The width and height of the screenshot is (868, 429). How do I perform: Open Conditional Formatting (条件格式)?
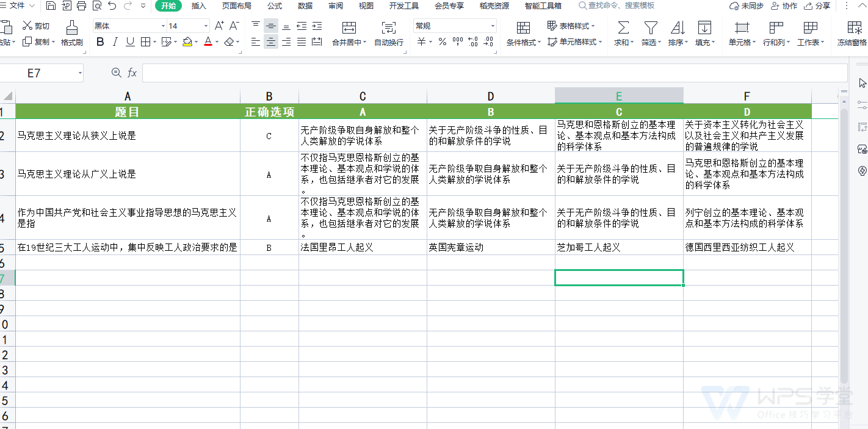coord(523,33)
